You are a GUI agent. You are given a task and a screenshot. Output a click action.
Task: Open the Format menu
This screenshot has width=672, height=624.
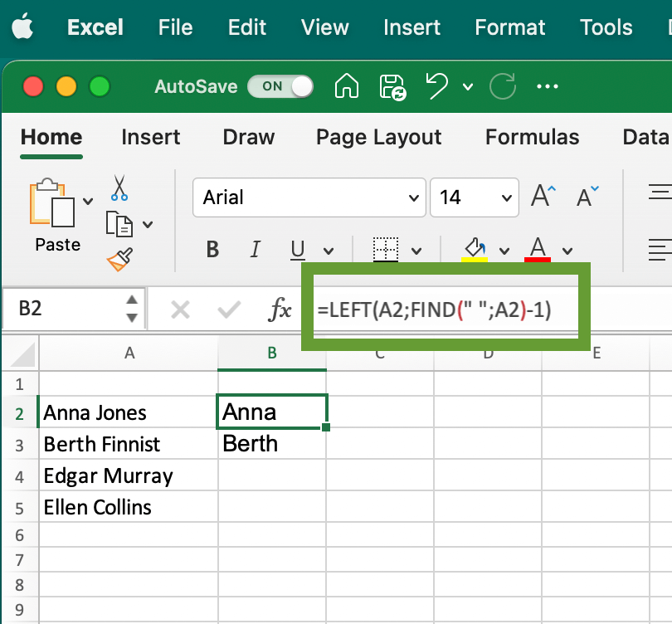tap(510, 27)
